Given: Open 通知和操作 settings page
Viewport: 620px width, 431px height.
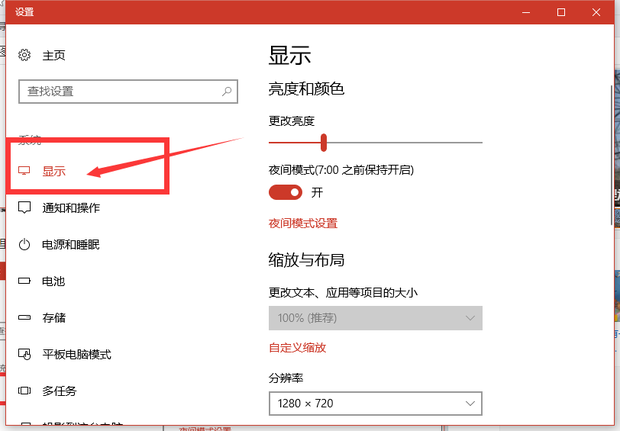Looking at the screenshot, I should point(71,208).
